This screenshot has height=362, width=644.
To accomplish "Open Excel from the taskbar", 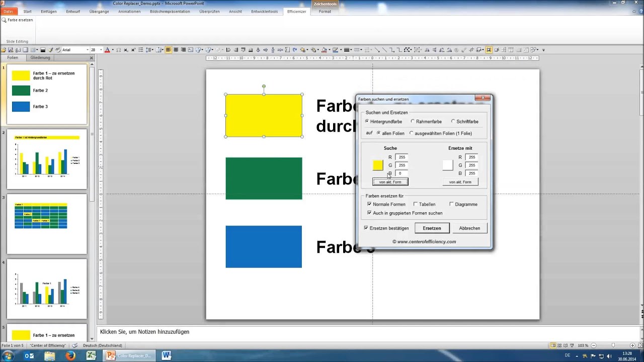I will pos(91,355).
